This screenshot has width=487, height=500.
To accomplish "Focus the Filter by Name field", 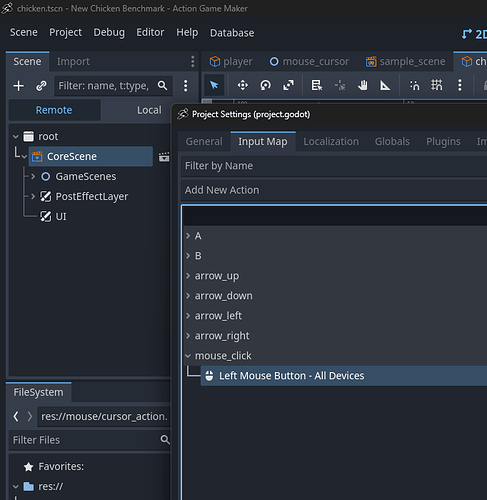I will click(x=334, y=166).
